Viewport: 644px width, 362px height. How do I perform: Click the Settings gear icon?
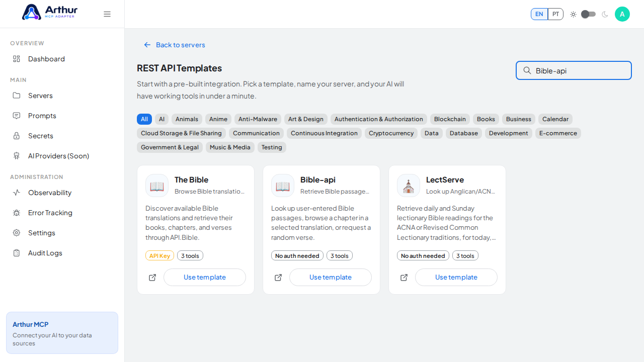(17, 233)
